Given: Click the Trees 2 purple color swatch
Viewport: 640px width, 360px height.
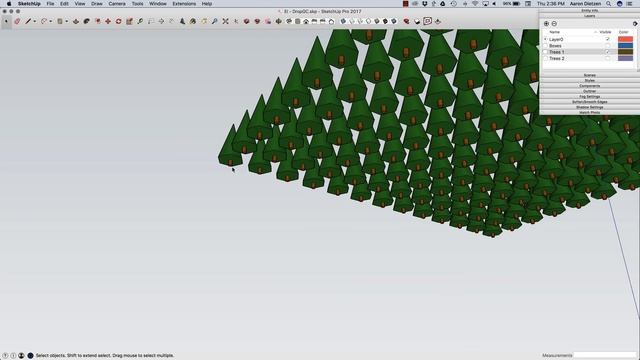Looking at the screenshot, I should point(625,58).
